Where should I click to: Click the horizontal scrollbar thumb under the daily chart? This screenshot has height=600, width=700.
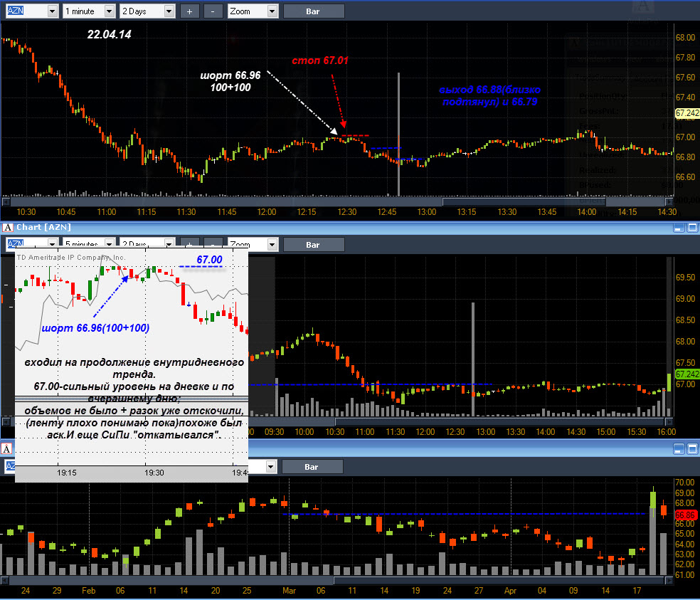499,580
